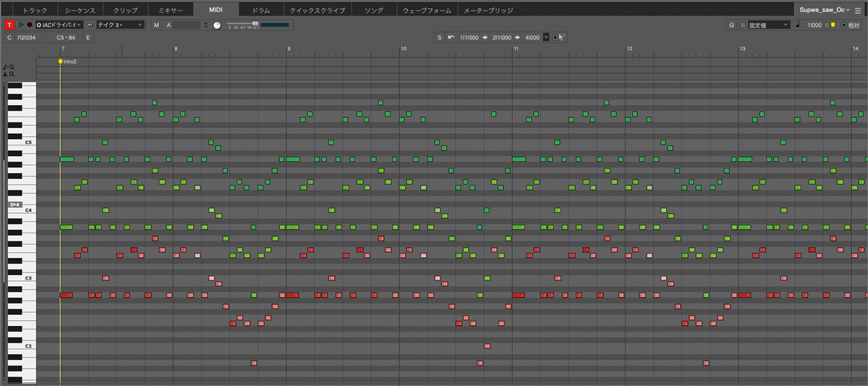Open the ソング tab
Image resolution: width=868 pixels, height=386 pixels.
pos(374,11)
